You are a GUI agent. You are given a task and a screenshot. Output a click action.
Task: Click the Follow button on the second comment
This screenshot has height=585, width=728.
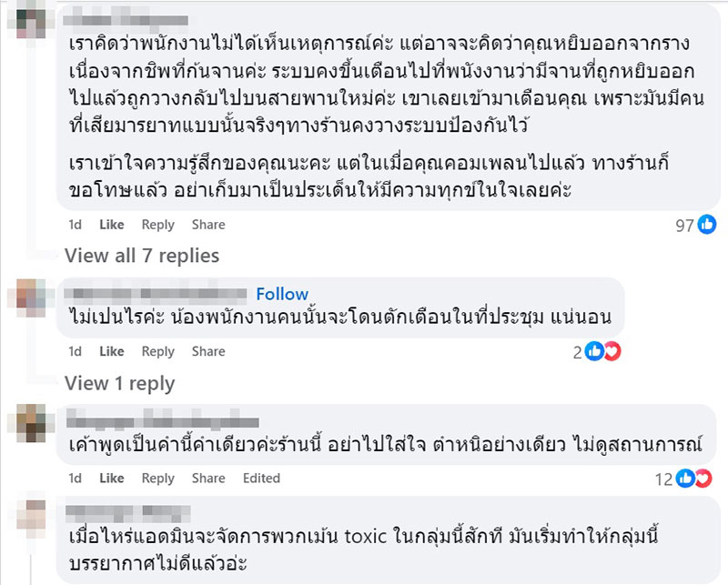284,294
